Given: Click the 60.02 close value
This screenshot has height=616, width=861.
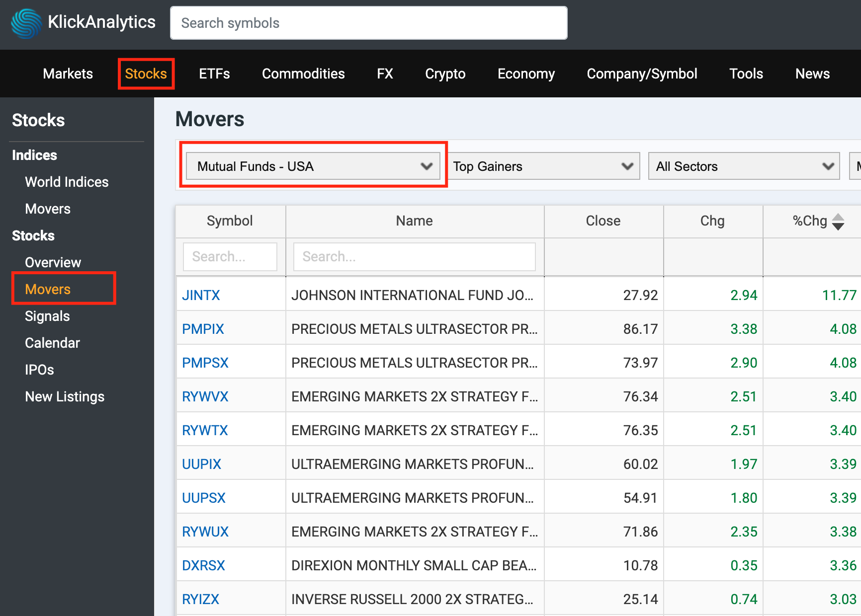Looking at the screenshot, I should click(x=640, y=464).
